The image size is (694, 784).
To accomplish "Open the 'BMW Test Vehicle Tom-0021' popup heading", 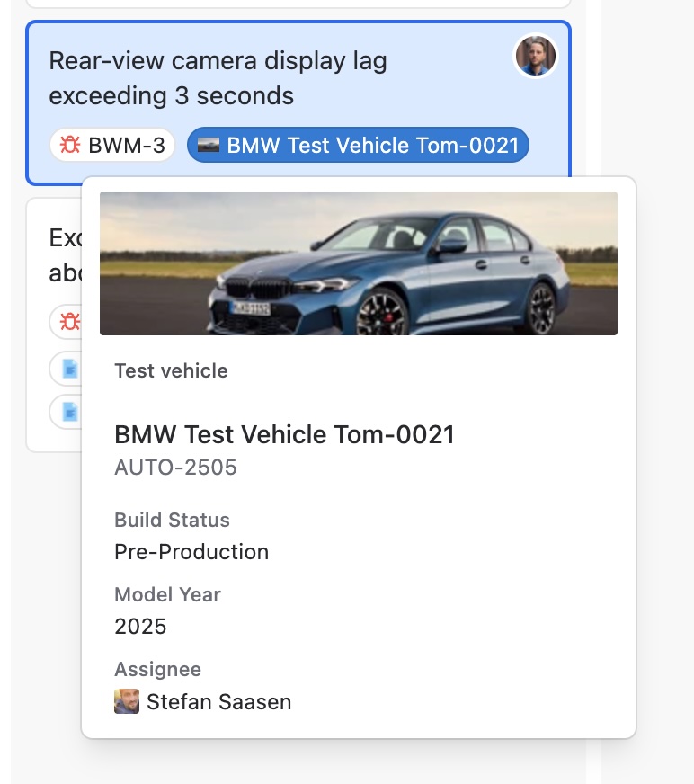I will click(x=284, y=434).
